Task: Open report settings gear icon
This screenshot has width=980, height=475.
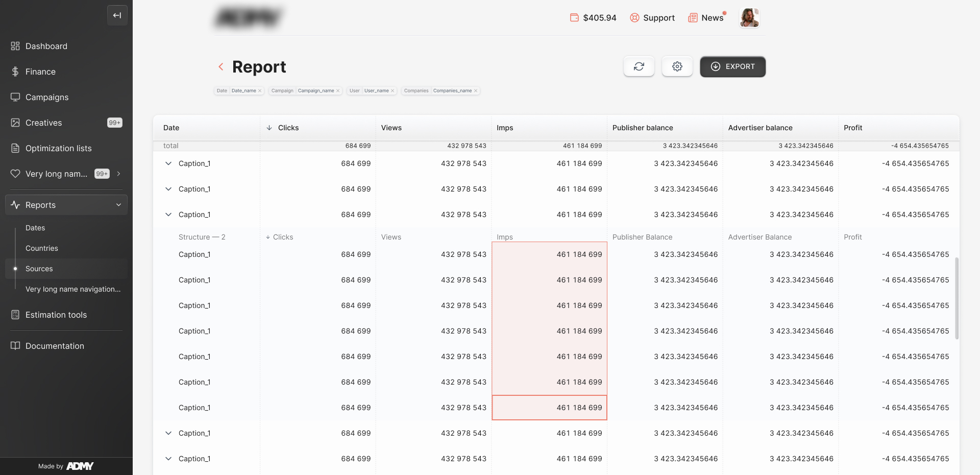Action: coord(677,66)
